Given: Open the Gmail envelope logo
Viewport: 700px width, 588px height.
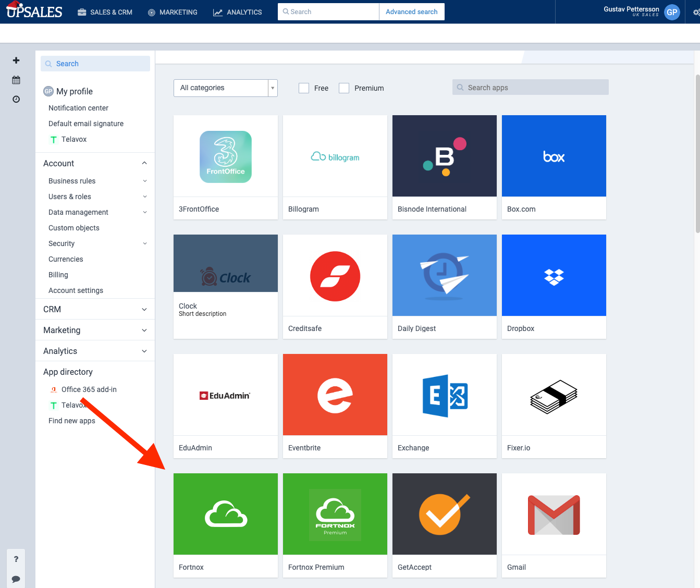Looking at the screenshot, I should click(x=554, y=515).
